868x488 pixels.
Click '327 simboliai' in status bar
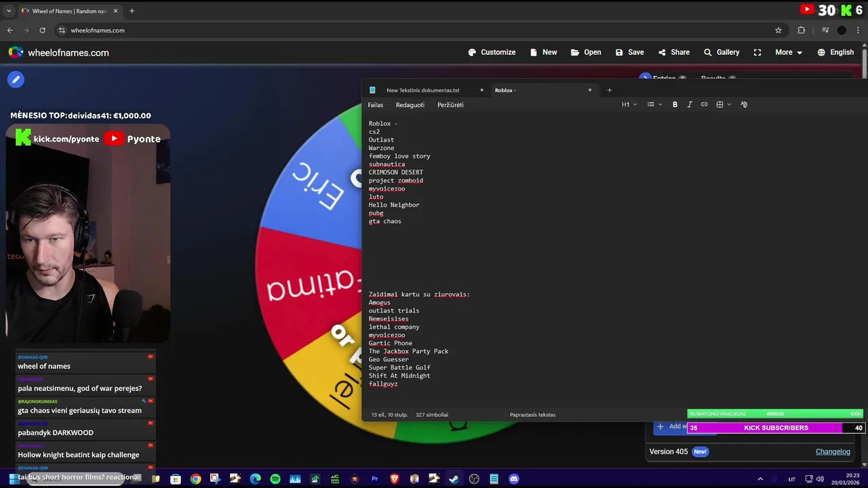pos(432,415)
